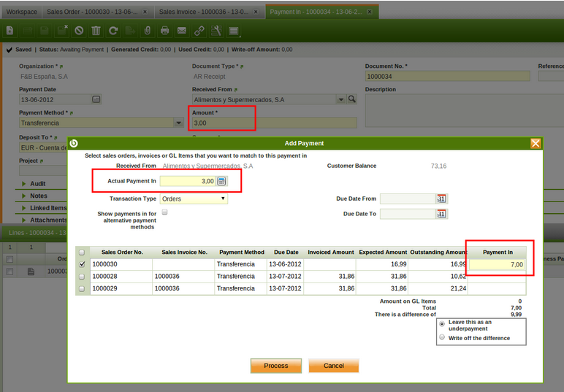Click the refresh icon in toolbar
Screen dimensions: 564x392
point(113,31)
